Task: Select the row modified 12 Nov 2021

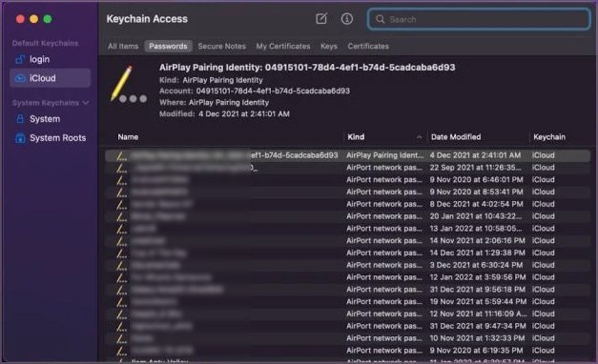Action: pyautogui.click(x=347, y=313)
